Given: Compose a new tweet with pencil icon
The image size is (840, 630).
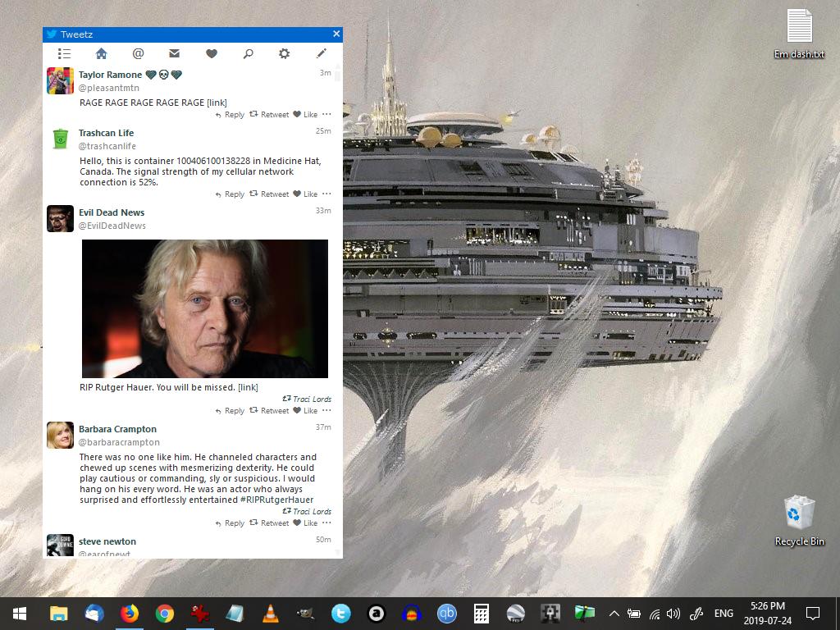Looking at the screenshot, I should (x=322, y=53).
